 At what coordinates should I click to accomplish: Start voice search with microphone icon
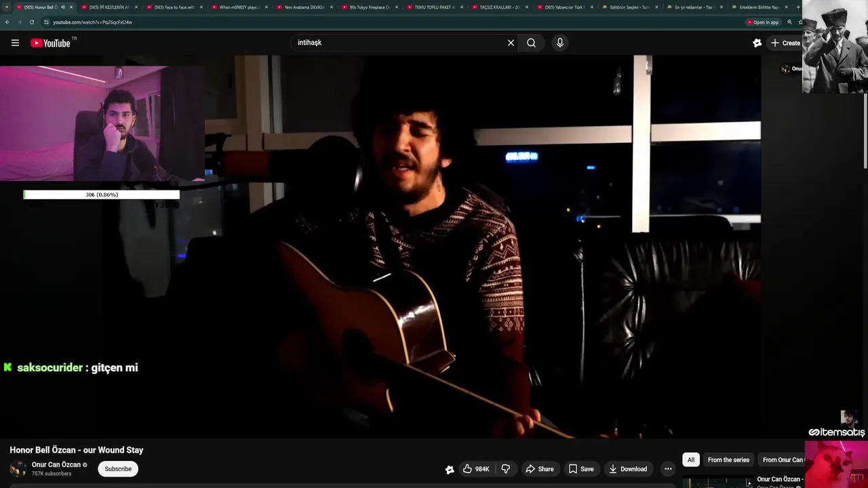(x=559, y=43)
